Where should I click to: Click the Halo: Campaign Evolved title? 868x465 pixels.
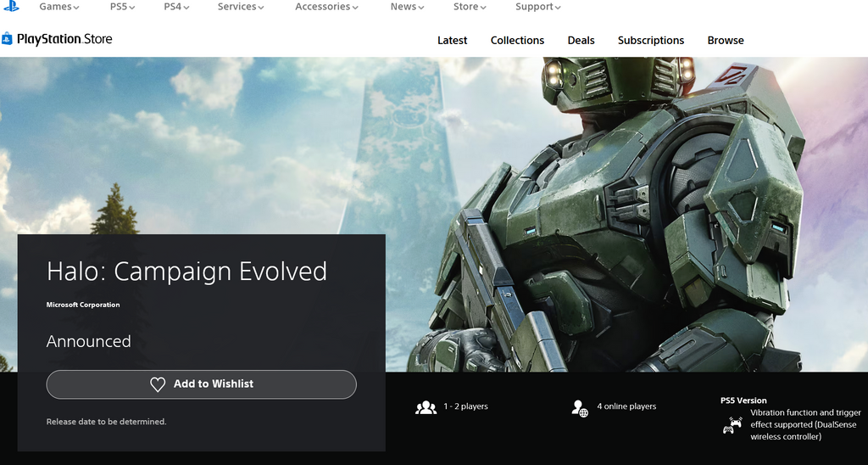pos(186,271)
